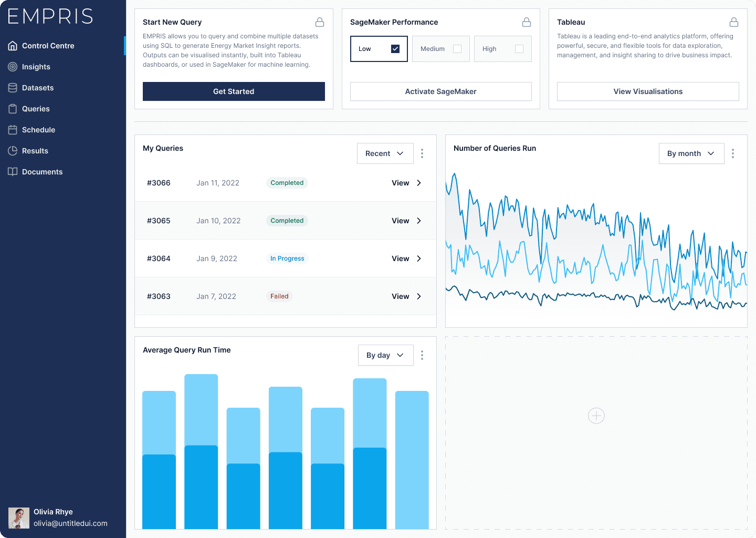Click the Queries clipboard icon
The width and height of the screenshot is (756, 538).
(x=13, y=109)
